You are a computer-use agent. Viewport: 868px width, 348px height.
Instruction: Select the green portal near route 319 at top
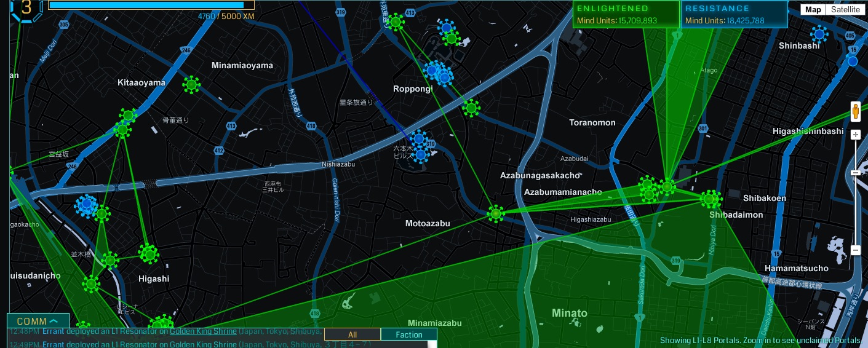(395, 23)
